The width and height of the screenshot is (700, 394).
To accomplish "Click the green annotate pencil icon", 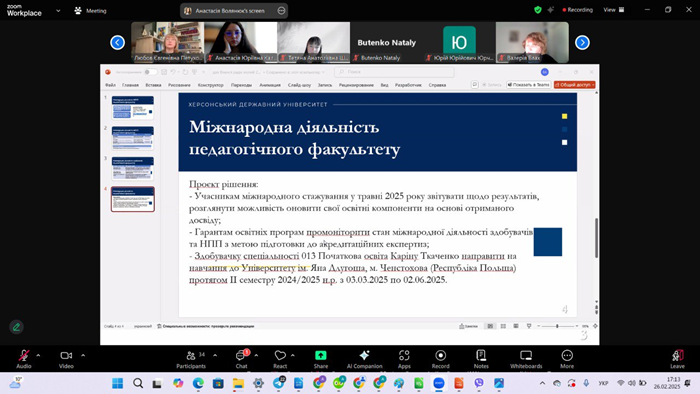I will tap(17, 327).
